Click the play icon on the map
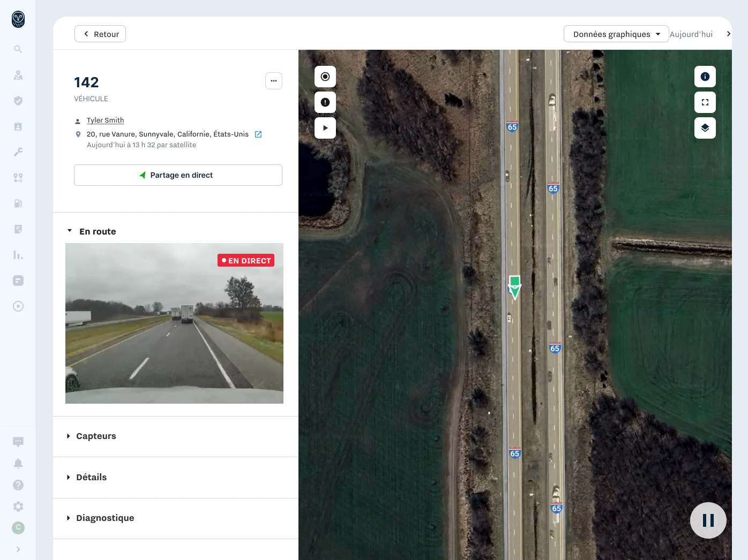 pyautogui.click(x=325, y=128)
